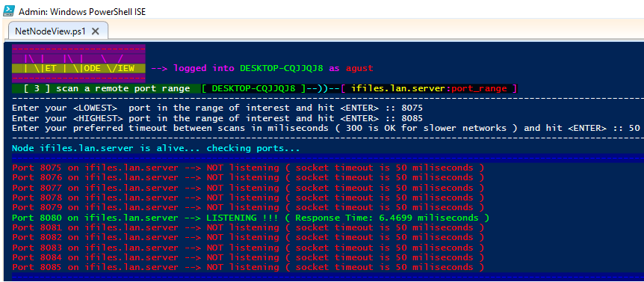The image size is (644, 282).
Task: Click the Port 8080 LISTENING line
Action: (x=250, y=218)
